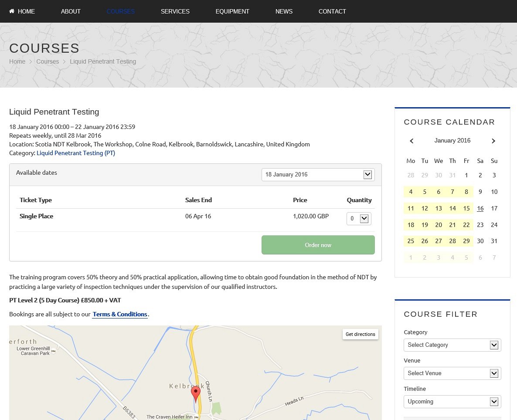Screen dimensions: 517x420
Task: Navigate to the Equipment menu item
Action: pos(232,11)
